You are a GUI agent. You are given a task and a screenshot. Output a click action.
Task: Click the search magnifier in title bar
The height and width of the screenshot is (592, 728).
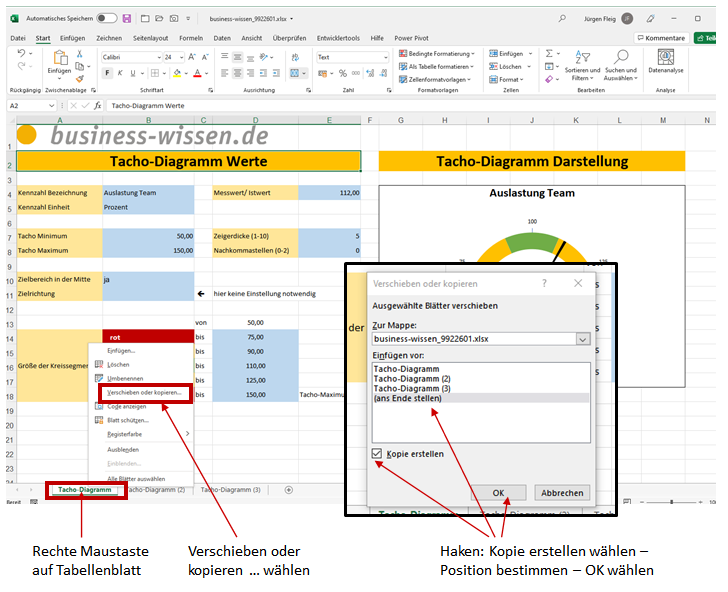coord(562,19)
